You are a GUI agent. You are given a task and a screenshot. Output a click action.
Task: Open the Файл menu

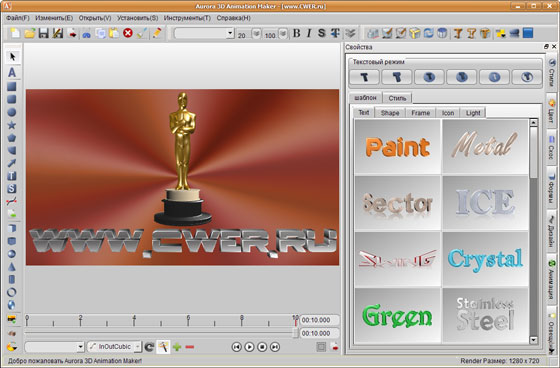18,18
